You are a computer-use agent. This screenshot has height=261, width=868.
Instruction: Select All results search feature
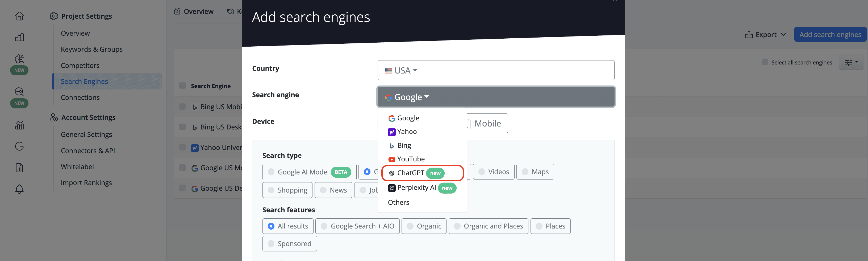[288, 226]
